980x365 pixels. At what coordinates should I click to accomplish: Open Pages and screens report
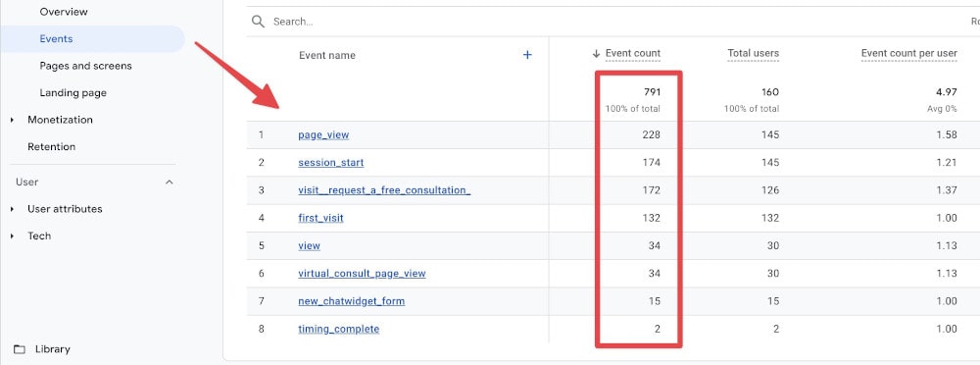pyautogui.click(x=85, y=66)
